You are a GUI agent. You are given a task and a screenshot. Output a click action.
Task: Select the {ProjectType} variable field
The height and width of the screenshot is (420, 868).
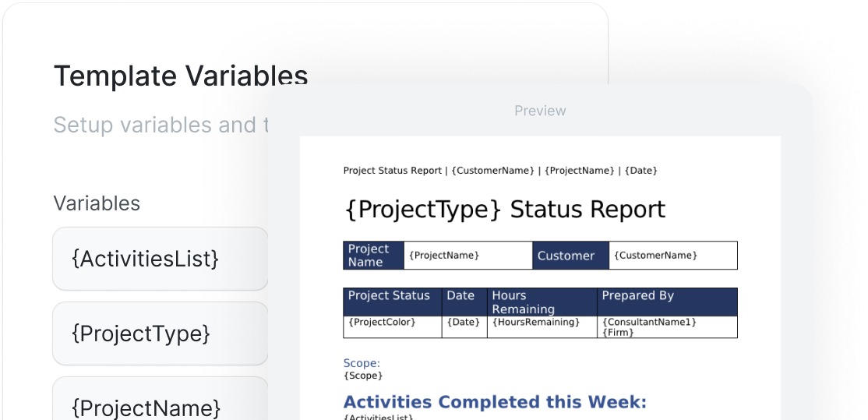click(161, 334)
